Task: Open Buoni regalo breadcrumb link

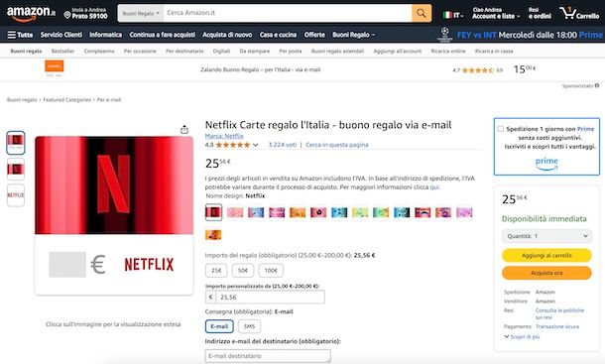Action: tap(22, 100)
